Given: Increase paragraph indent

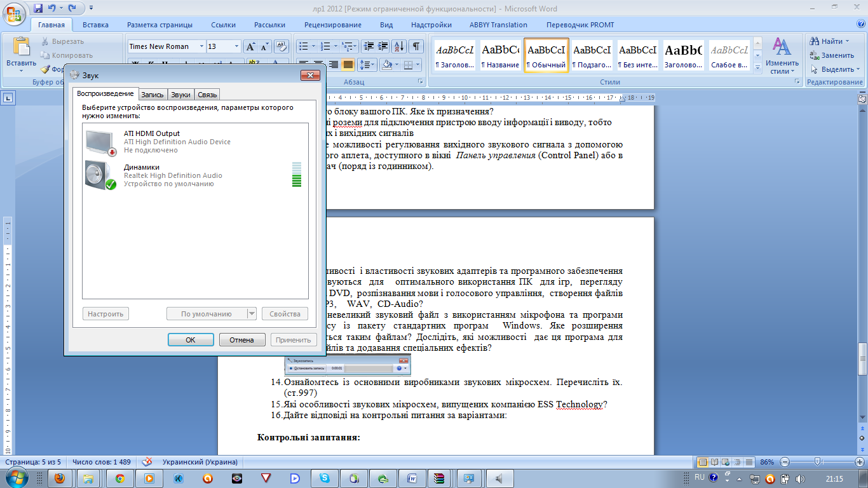Looking at the screenshot, I should [383, 46].
